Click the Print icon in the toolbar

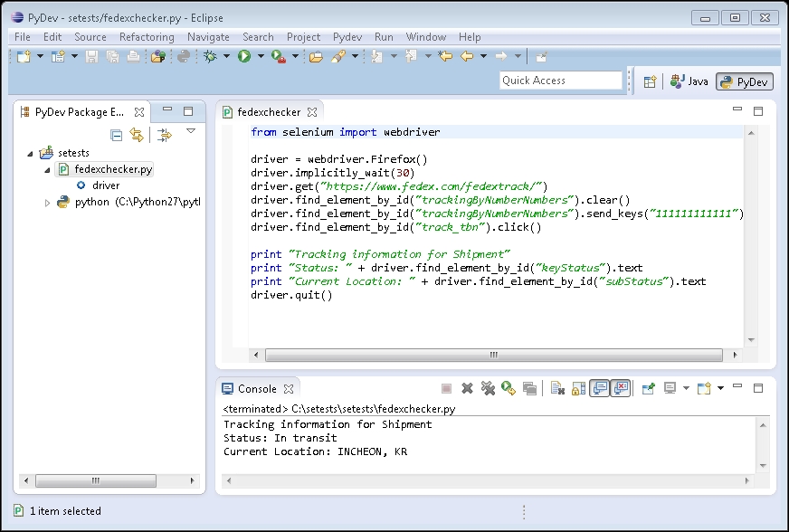pos(133,56)
